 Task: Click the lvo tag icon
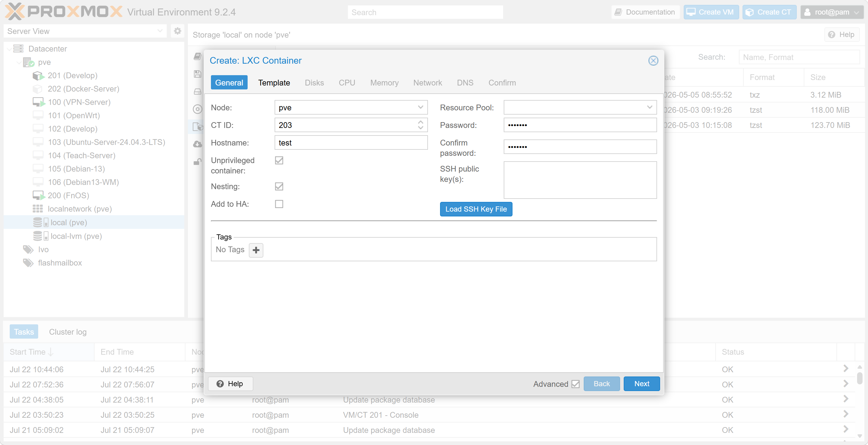tap(28, 249)
